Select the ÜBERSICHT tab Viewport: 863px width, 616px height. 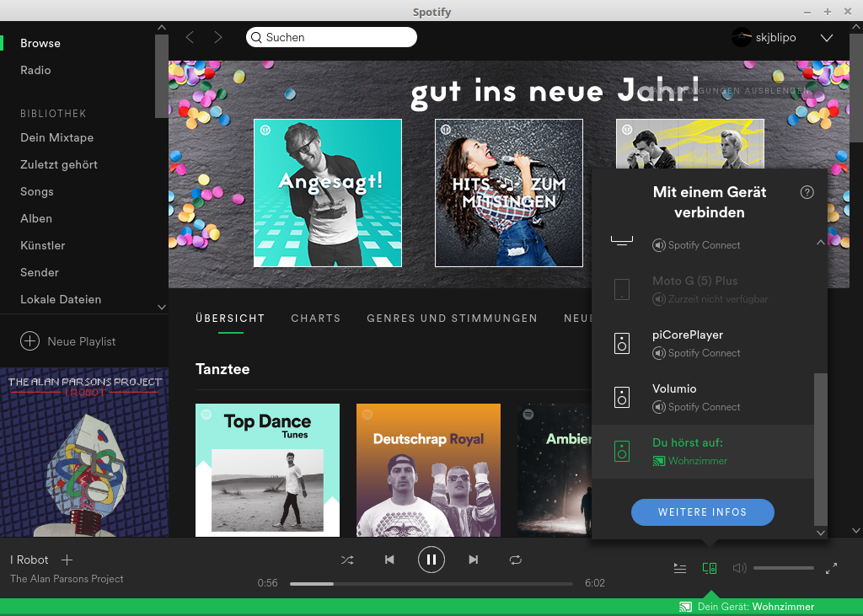tap(230, 319)
